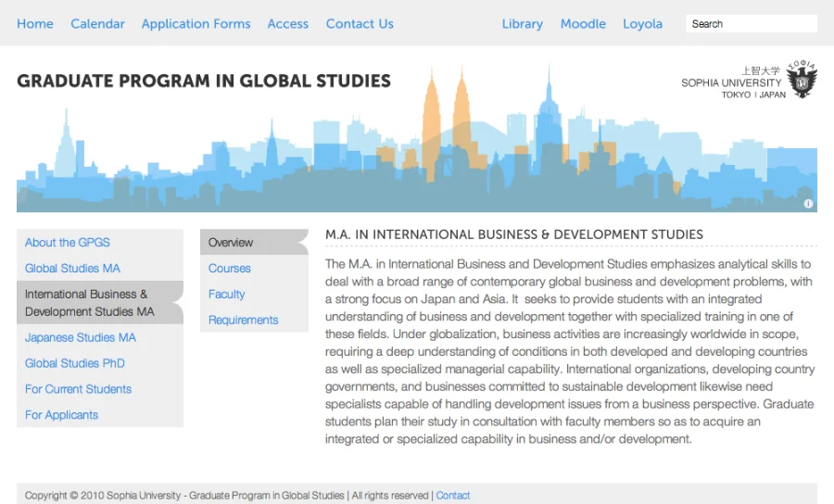This screenshot has height=504, width=834.
Task: Click the info icon on skyline banner
Action: [x=808, y=204]
